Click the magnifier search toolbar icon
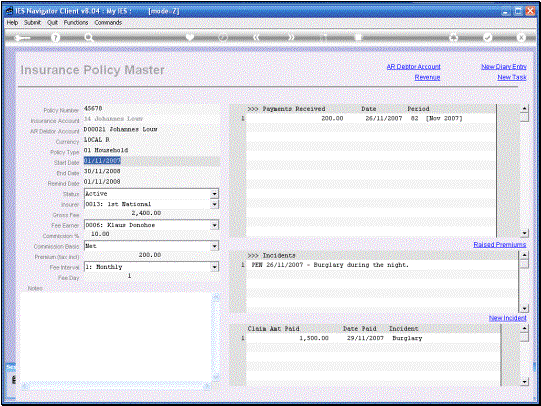 [x=89, y=38]
